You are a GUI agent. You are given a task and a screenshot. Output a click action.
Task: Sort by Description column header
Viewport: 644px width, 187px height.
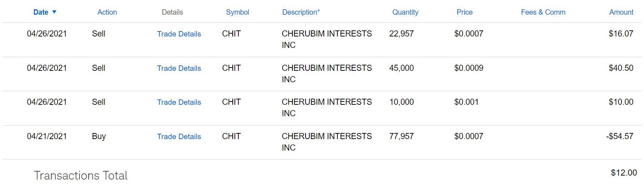click(x=301, y=12)
